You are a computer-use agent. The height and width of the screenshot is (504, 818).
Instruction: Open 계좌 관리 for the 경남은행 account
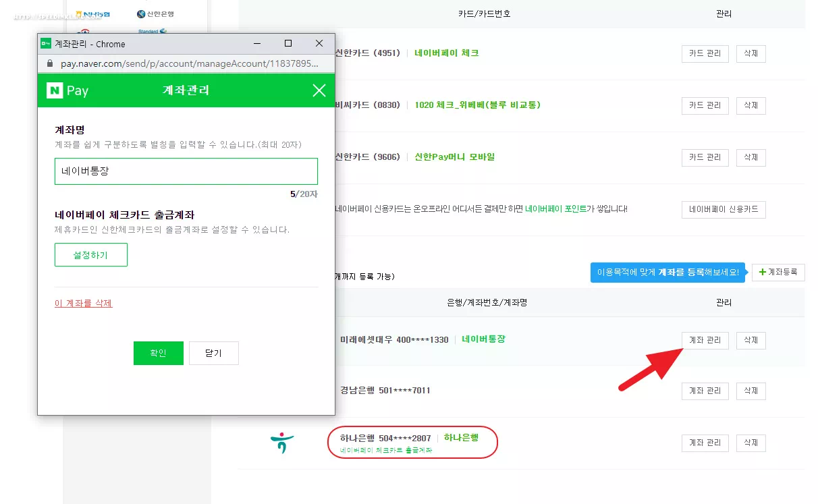click(705, 390)
